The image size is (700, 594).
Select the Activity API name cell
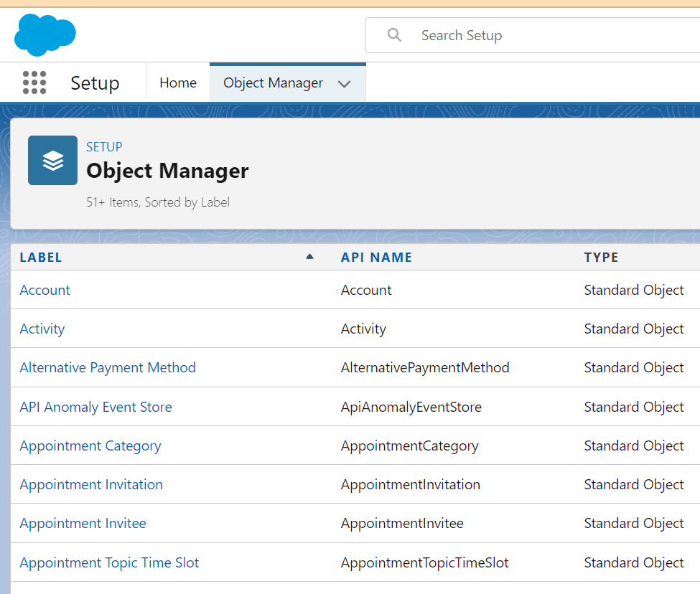(363, 329)
